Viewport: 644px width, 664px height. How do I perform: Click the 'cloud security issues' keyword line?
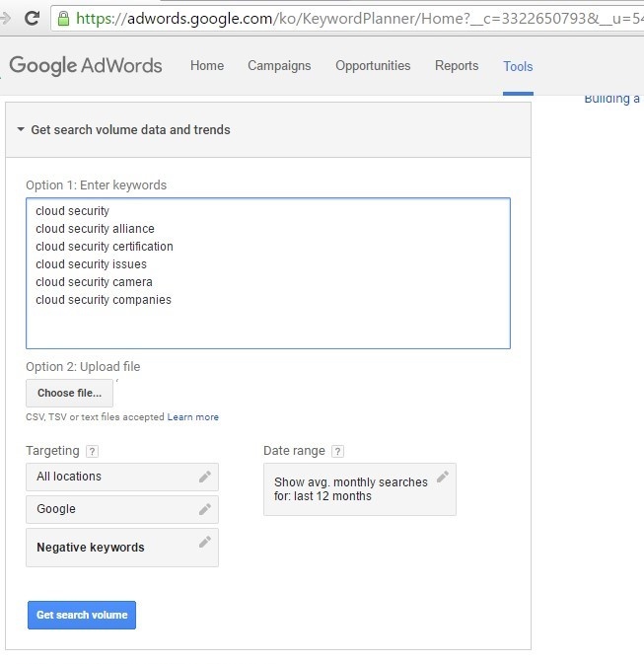91,264
